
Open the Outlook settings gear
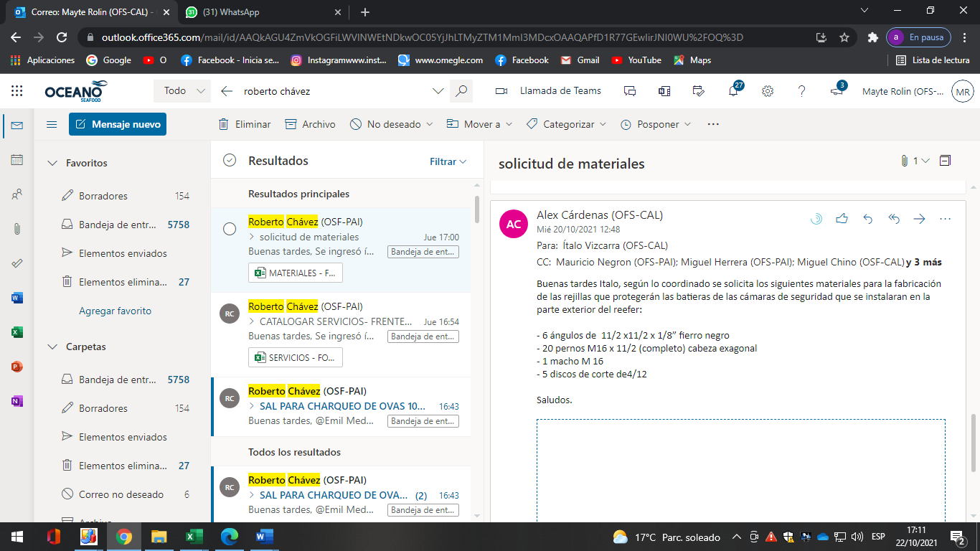point(768,91)
